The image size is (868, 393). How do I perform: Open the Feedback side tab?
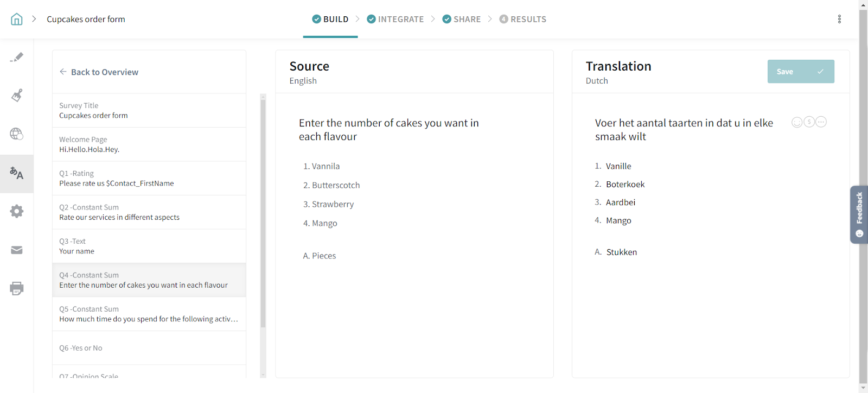859,214
